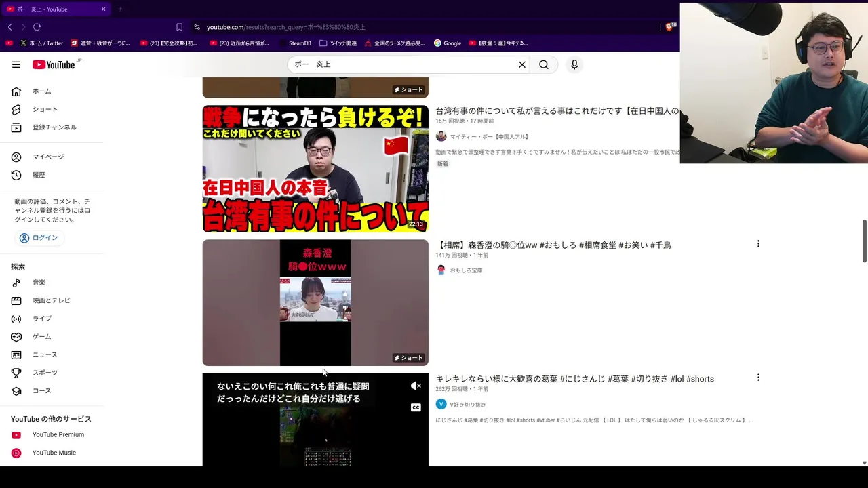Screen dimensions: 868x488
Task: Open the 【厳選５選】今キテる bookmark
Action: tap(498, 43)
